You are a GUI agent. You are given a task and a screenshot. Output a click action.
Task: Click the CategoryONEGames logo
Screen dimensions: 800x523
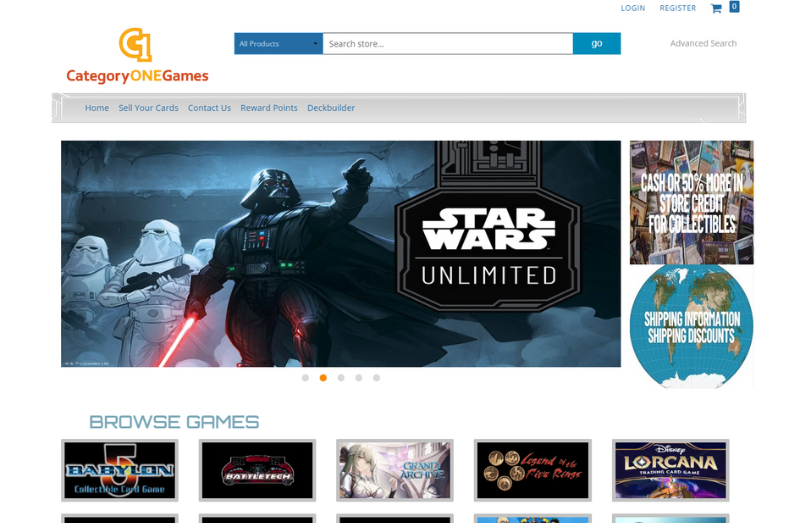[x=137, y=55]
